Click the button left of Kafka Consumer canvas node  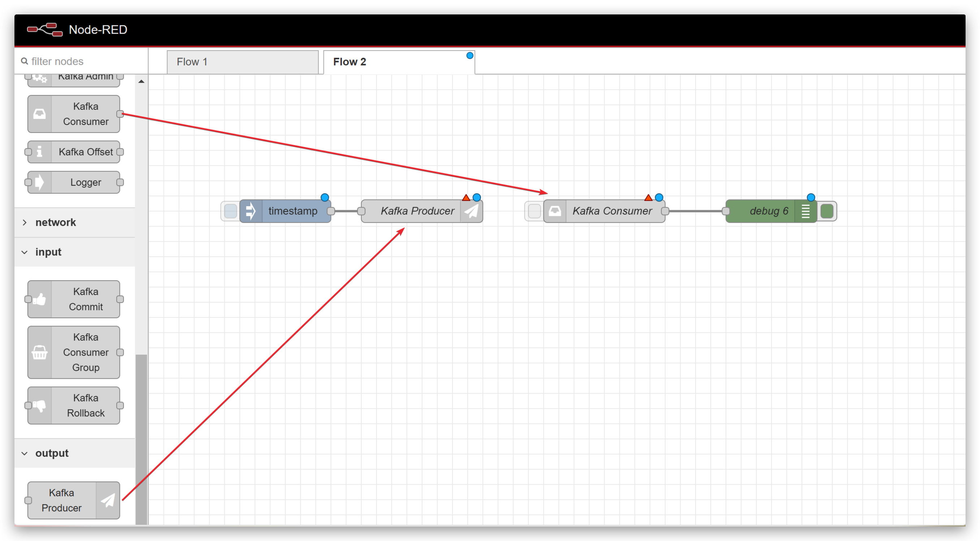[534, 211]
